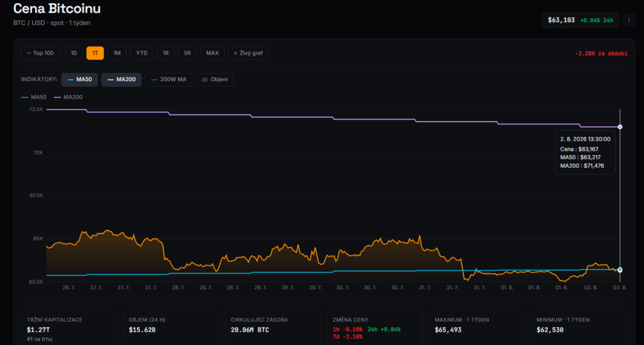This screenshot has height=345, width=644.
Task: Switch to 1R yearly range
Action: point(166,53)
